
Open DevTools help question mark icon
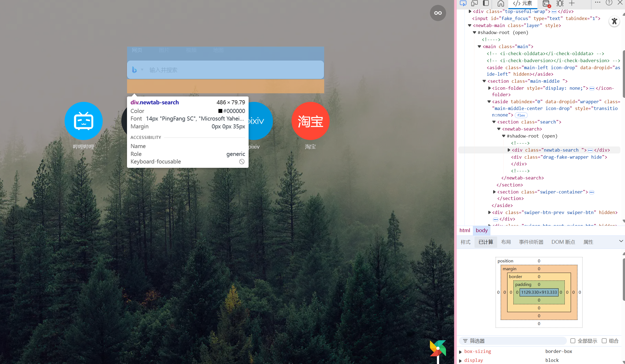pyautogui.click(x=609, y=3)
